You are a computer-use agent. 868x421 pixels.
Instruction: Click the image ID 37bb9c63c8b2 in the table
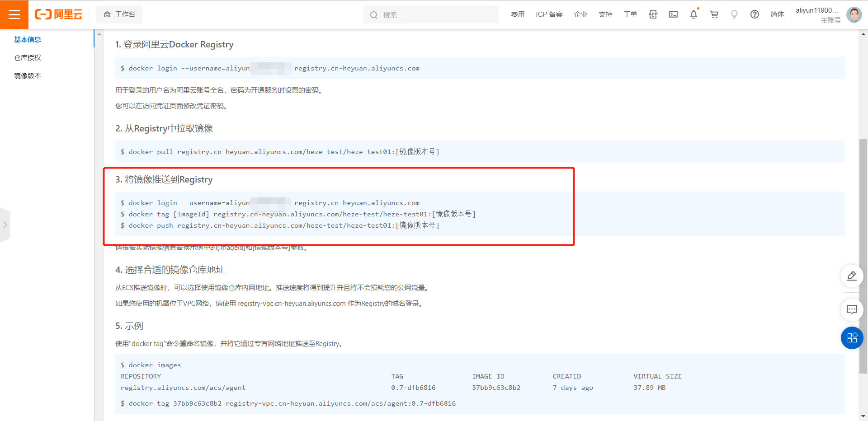(x=496, y=388)
